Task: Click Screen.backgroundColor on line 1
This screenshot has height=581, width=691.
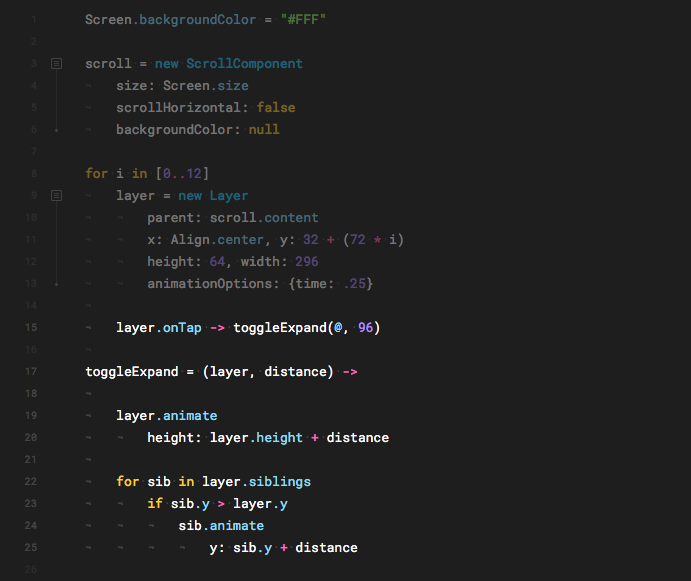Action: 171,20
